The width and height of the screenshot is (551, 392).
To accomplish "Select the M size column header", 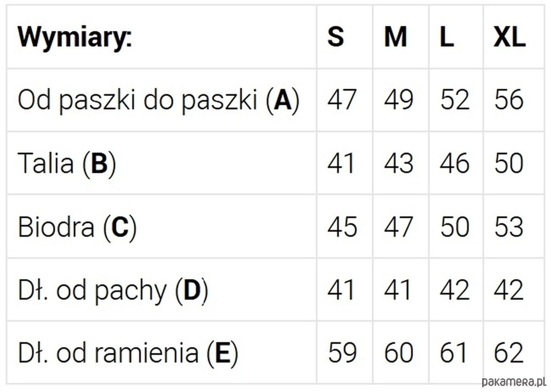I will pos(395,37).
